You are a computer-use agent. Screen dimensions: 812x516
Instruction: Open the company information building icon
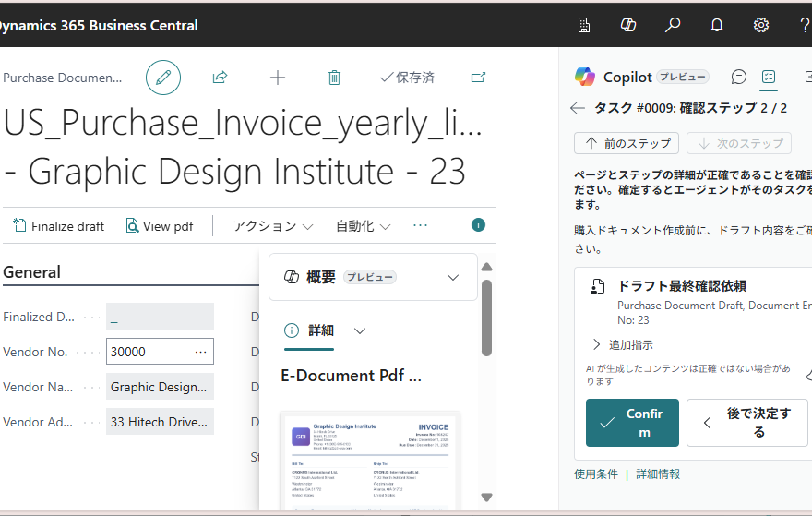(583, 25)
